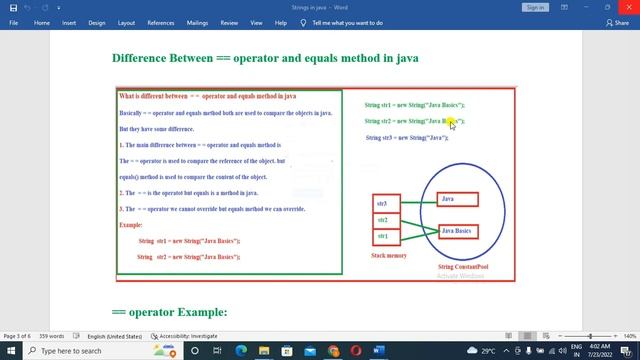
Task: Open the Mail app on taskbar
Action: pos(310,351)
